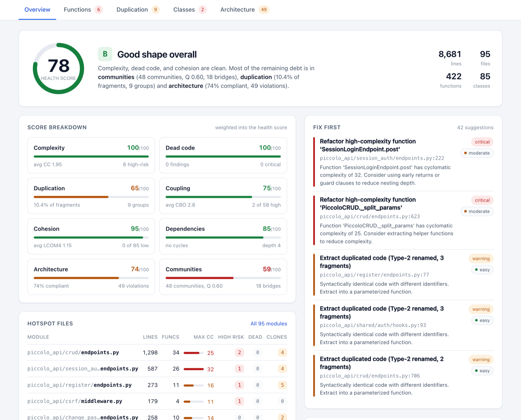Open the Architecture score card
This screenshot has height=420, width=521.
(91, 277)
